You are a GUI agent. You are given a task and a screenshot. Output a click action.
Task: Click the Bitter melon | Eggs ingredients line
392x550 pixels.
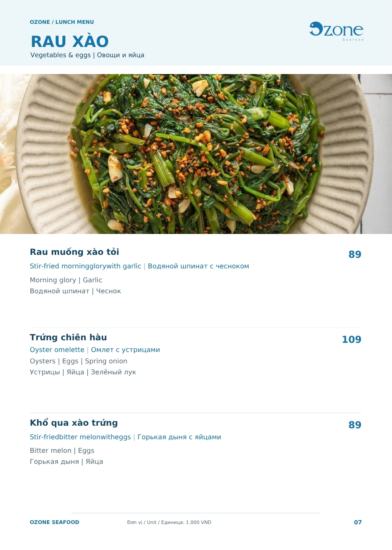tap(62, 451)
